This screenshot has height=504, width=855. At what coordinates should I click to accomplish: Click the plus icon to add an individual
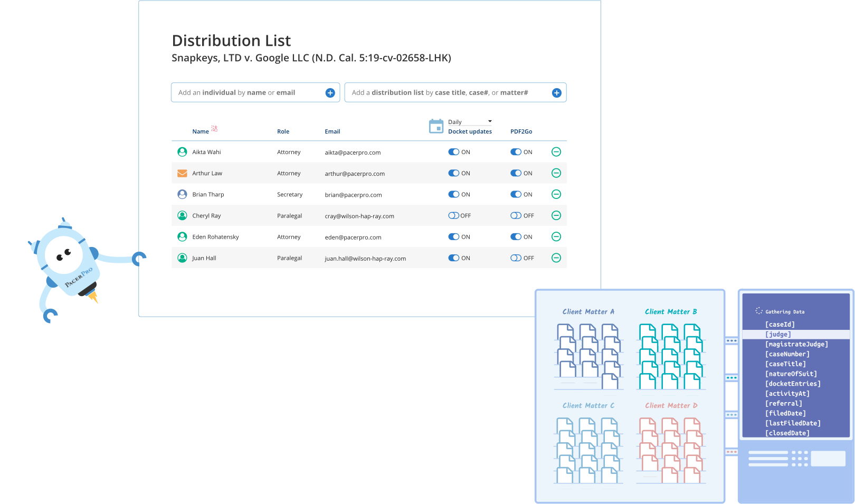pos(330,93)
